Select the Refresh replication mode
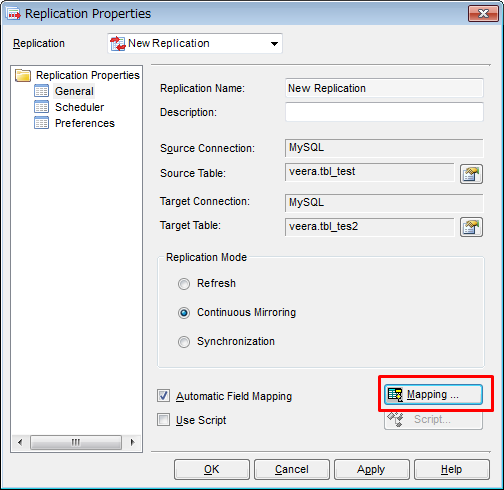The width and height of the screenshot is (504, 490). pyautogui.click(x=184, y=284)
